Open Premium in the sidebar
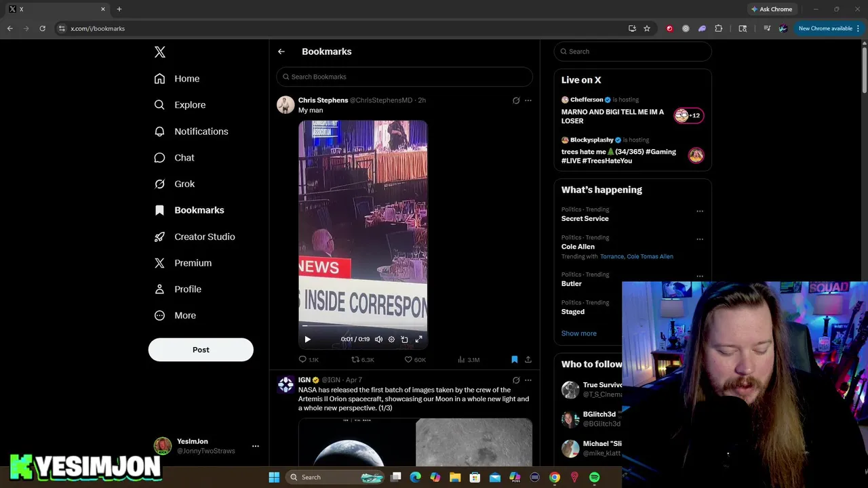The image size is (868, 488). point(183,263)
